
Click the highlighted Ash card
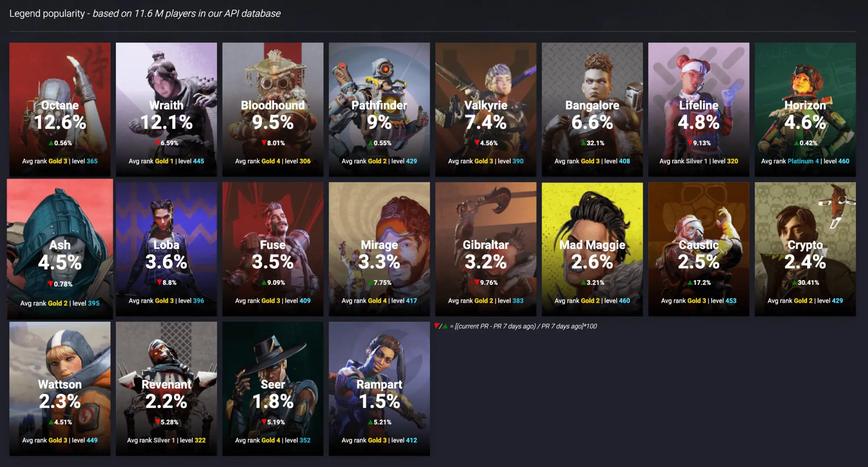[x=60, y=249]
